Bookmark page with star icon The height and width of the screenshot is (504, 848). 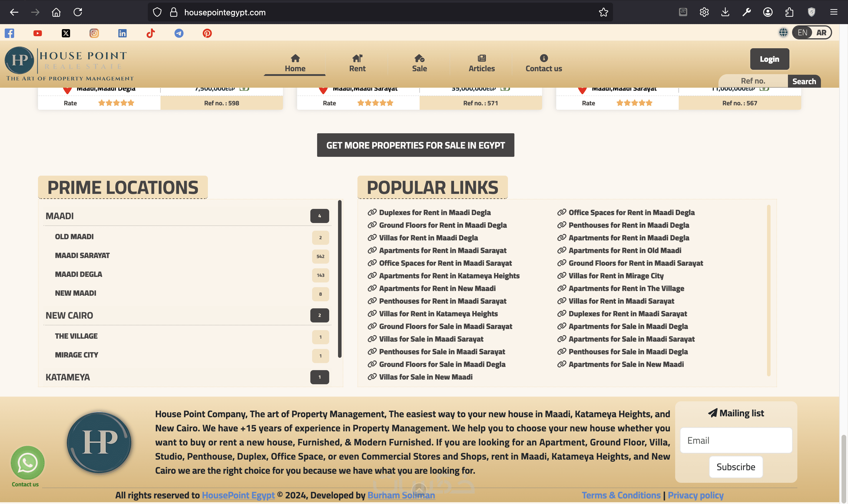[603, 12]
